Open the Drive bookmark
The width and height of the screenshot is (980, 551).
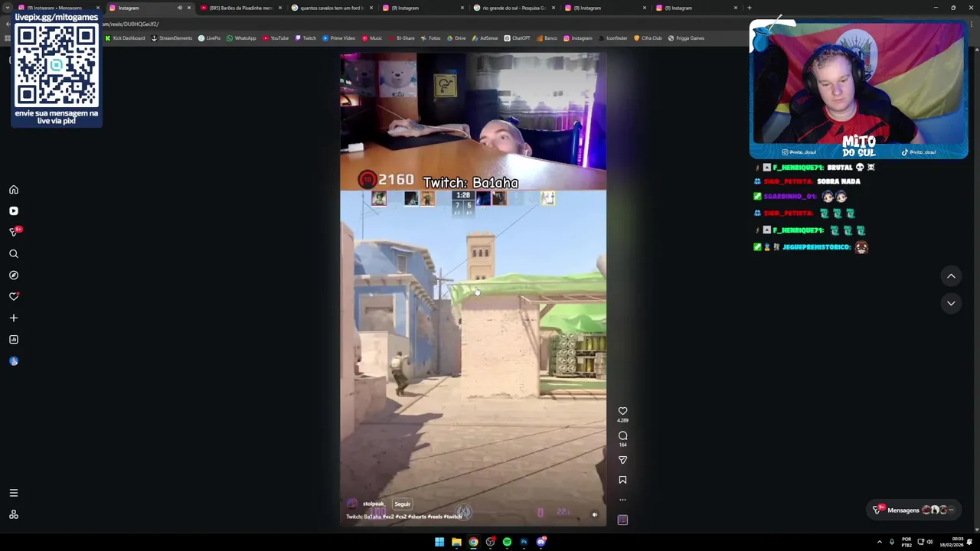point(456,38)
